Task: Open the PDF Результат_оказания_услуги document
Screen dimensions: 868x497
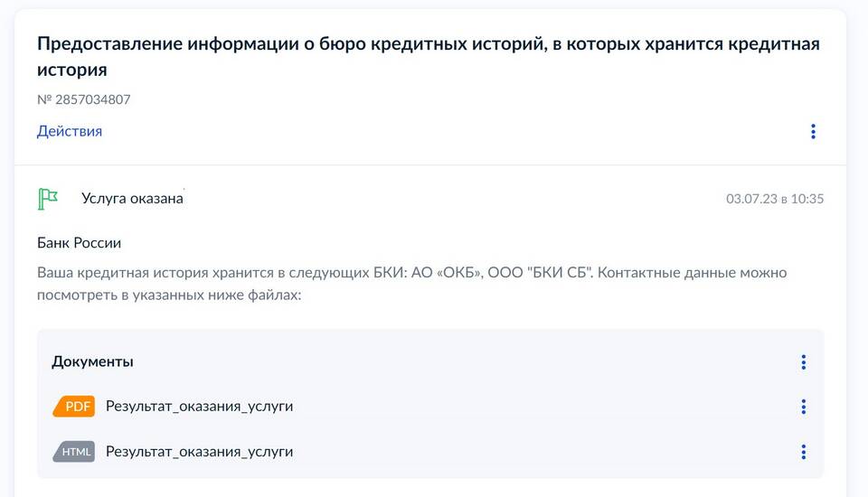Action: (199, 407)
